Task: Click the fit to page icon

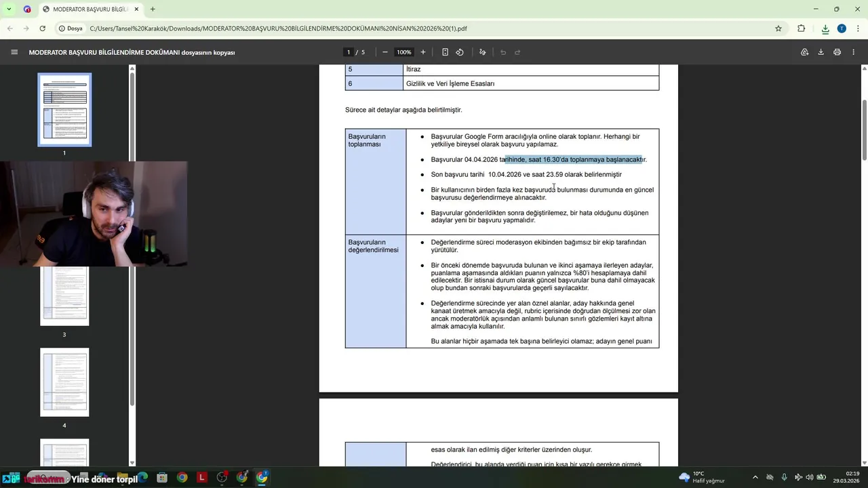Action: [x=445, y=52]
